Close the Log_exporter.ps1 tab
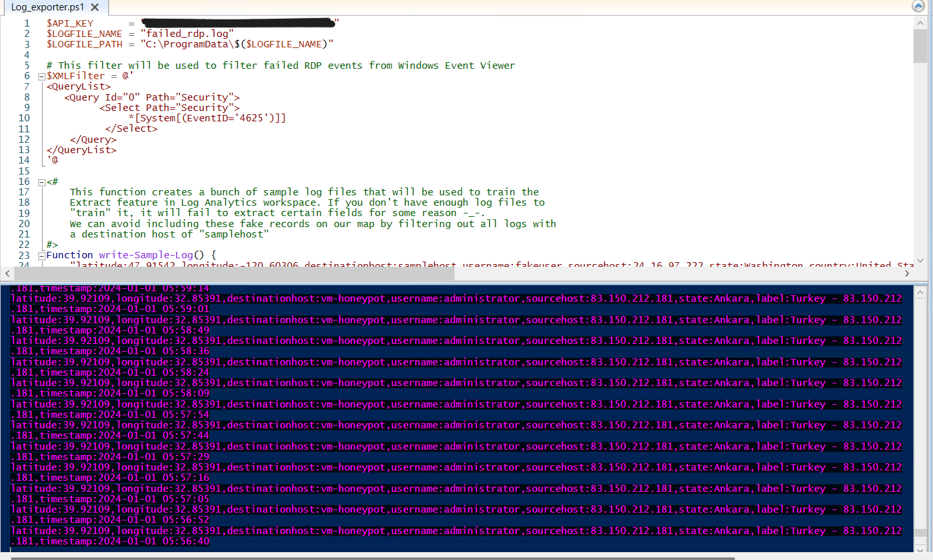The width and height of the screenshot is (933, 560). tap(95, 7)
